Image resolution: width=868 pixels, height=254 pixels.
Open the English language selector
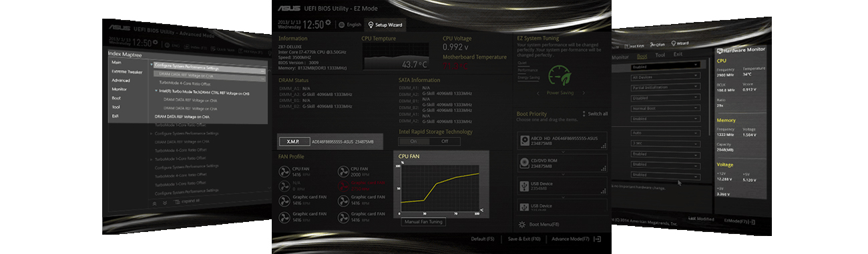[354, 24]
